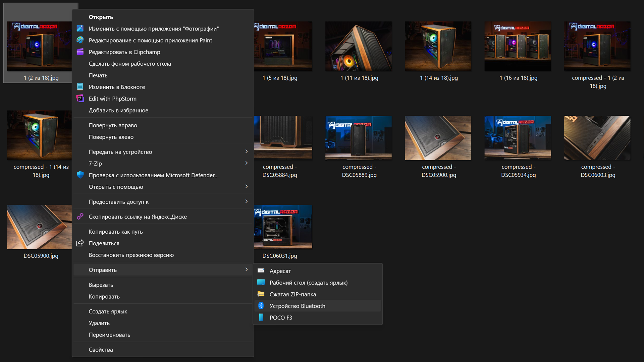Select the Фотографии app icon to edit image
Viewport: 644px width, 362px height.
(x=80, y=28)
